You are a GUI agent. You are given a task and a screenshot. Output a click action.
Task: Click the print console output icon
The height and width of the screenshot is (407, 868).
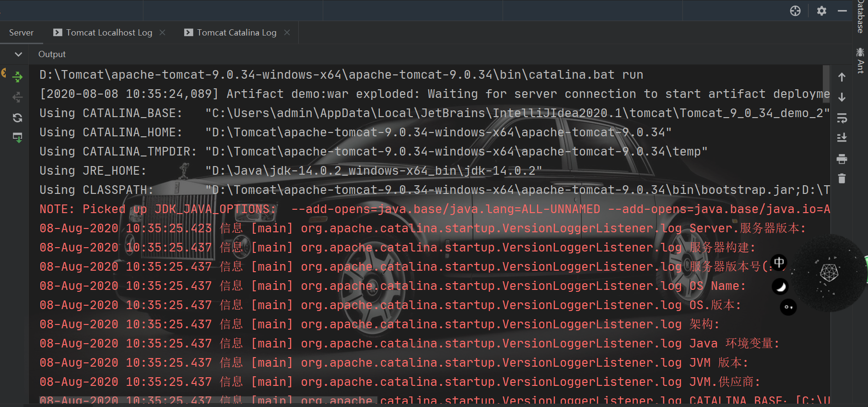coord(842,158)
